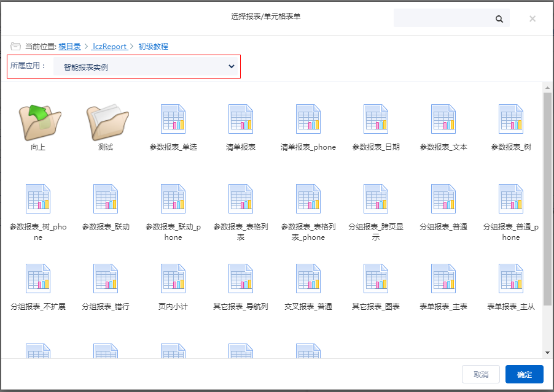Choose the 参数报表_日期 report file

click(x=376, y=119)
